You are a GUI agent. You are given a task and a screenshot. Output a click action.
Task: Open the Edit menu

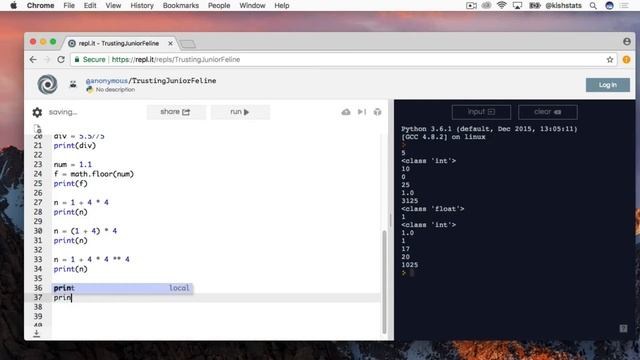point(90,5)
